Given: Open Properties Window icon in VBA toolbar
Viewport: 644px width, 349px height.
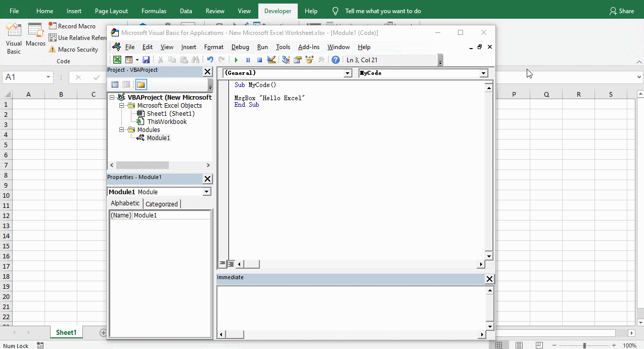Looking at the screenshot, I should [x=298, y=60].
